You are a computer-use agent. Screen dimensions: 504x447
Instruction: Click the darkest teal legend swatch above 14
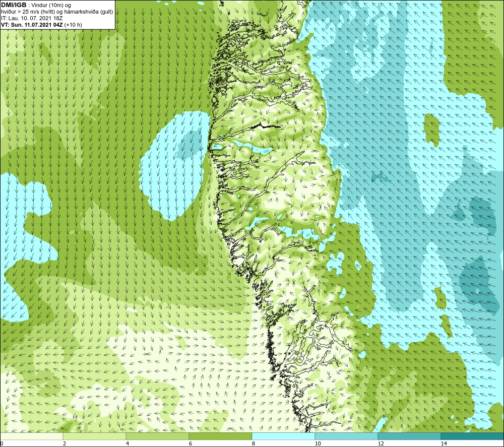click(x=473, y=436)
